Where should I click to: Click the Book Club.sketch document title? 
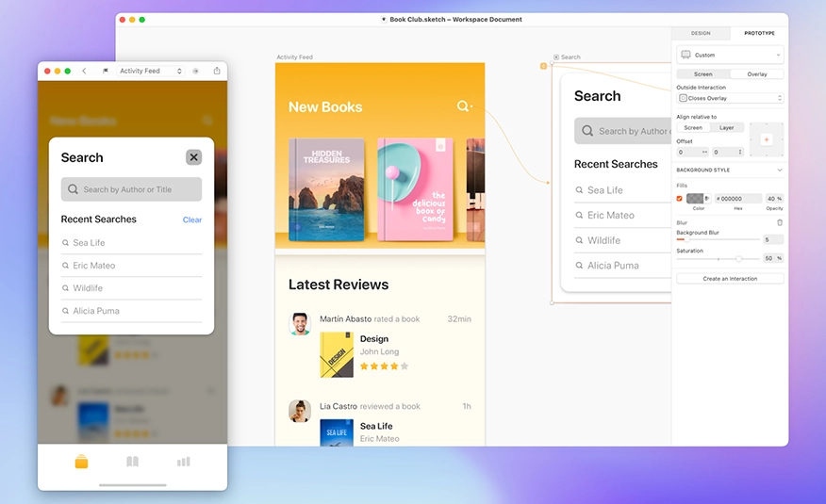[455, 20]
